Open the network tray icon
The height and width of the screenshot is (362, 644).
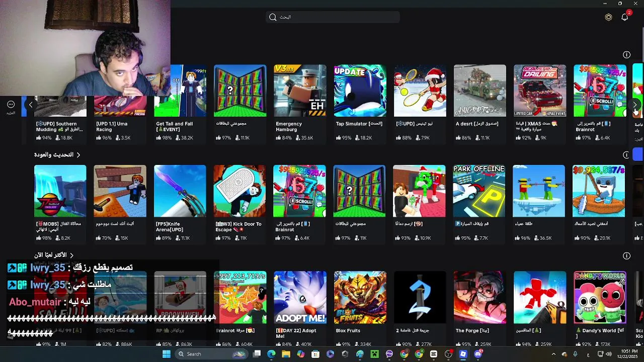tap(600, 354)
